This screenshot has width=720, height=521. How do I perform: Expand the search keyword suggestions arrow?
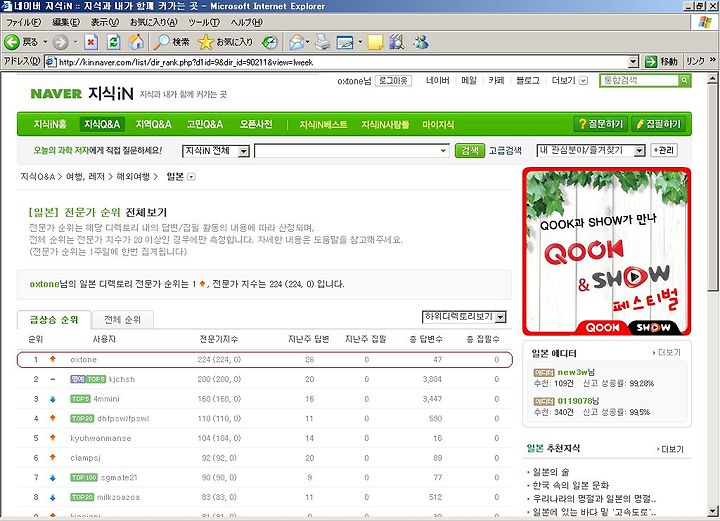pos(443,150)
